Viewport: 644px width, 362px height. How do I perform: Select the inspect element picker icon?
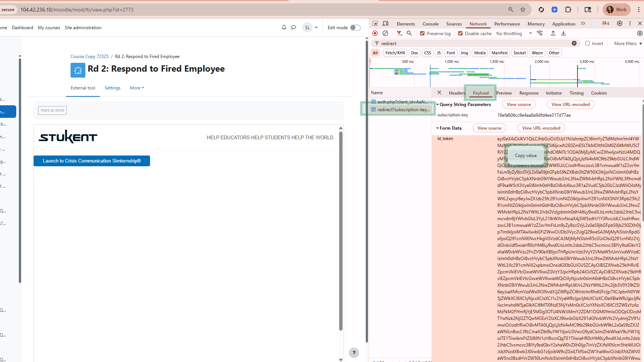point(375,23)
